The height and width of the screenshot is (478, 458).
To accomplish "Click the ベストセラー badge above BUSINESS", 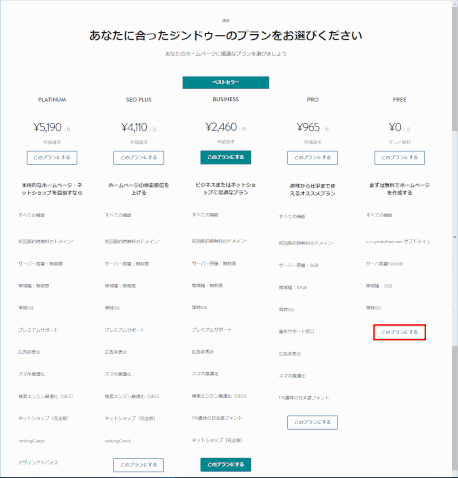I will click(226, 82).
